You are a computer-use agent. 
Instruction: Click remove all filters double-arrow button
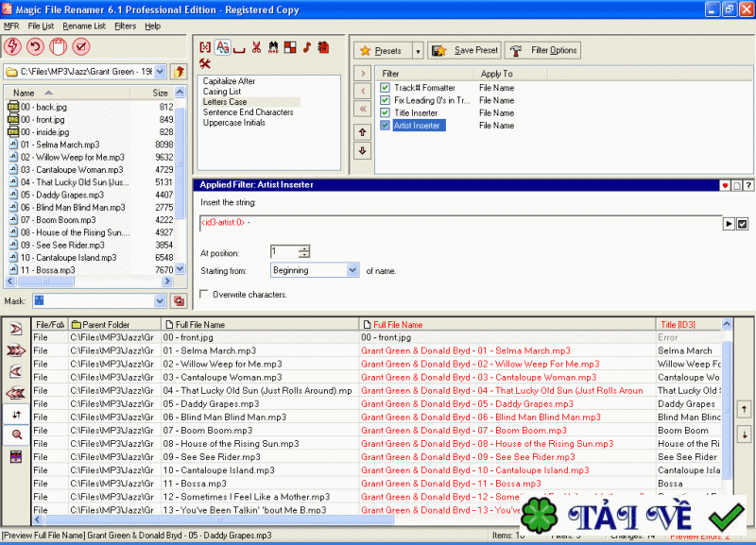point(363,109)
